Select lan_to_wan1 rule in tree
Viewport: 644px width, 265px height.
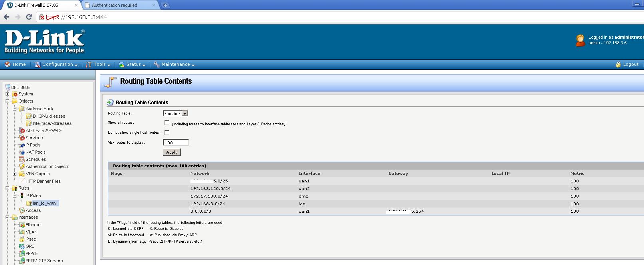pyautogui.click(x=45, y=203)
